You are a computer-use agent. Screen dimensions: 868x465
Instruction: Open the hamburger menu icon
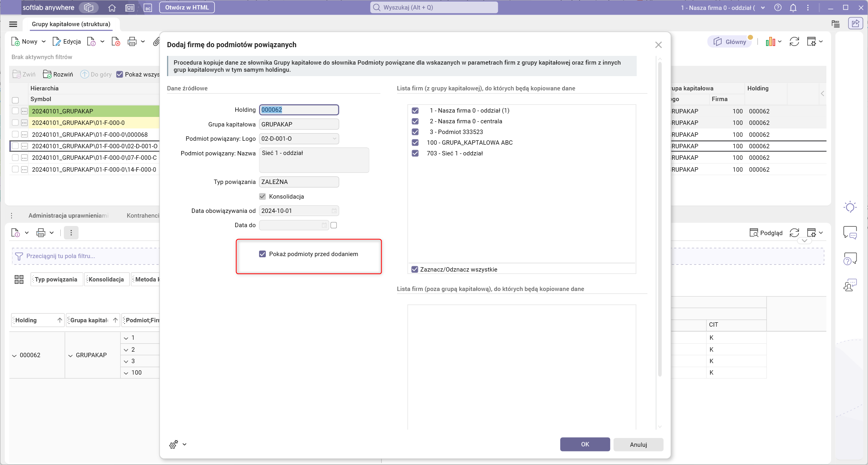click(x=13, y=24)
